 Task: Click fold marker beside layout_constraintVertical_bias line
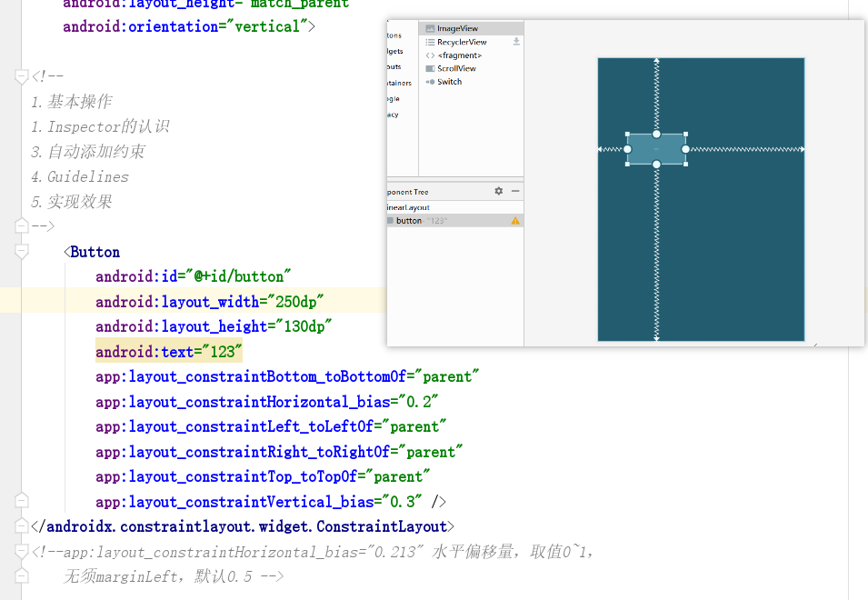point(21,501)
